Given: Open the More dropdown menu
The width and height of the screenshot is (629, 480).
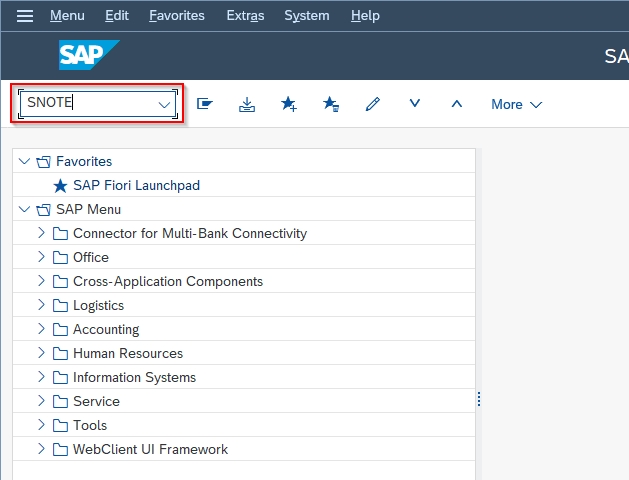Looking at the screenshot, I should coord(517,104).
